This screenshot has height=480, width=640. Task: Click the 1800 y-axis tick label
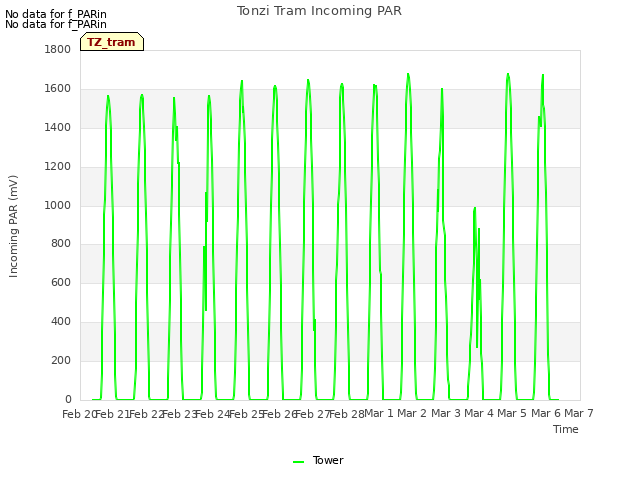click(58, 49)
